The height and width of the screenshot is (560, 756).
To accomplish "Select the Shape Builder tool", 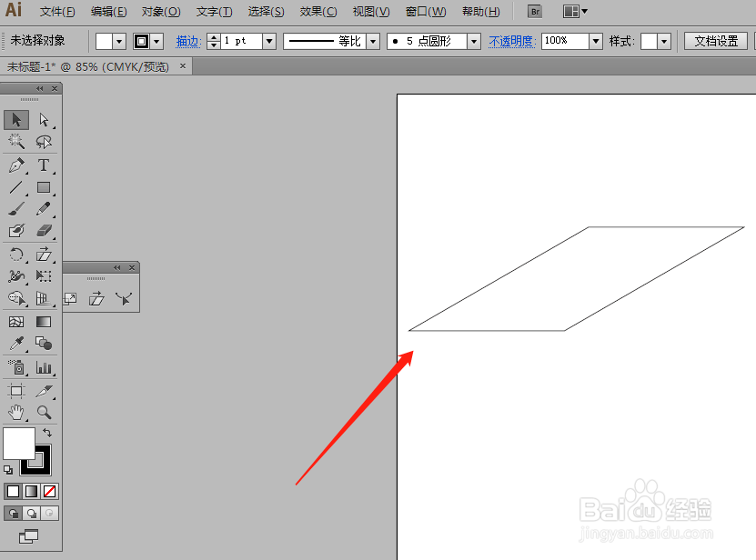I will (16, 298).
